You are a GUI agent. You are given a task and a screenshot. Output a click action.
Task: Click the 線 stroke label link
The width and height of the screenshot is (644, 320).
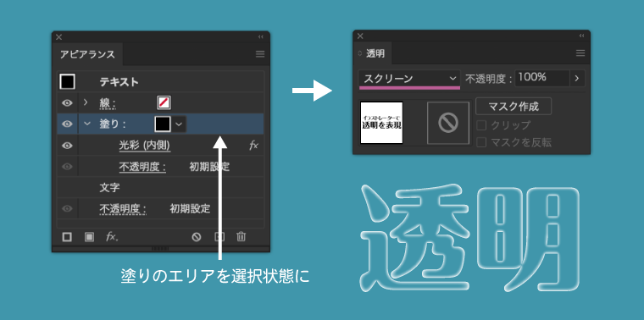coord(108,103)
